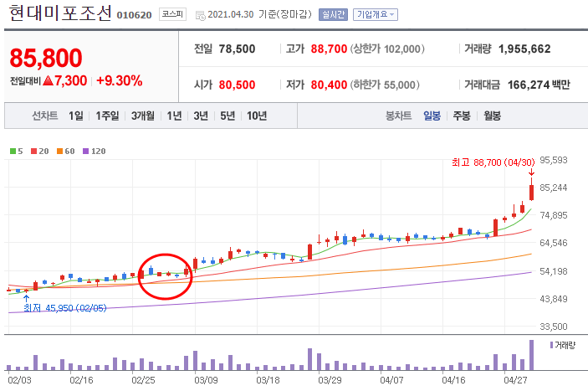Click the 봉차트 label
This screenshot has width=588, height=391.
[x=399, y=116]
